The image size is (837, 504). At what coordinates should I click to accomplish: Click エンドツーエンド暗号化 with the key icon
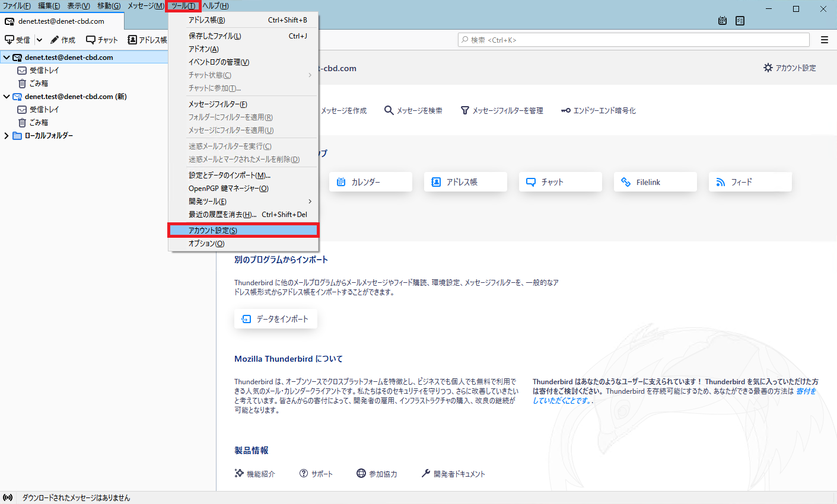point(599,111)
